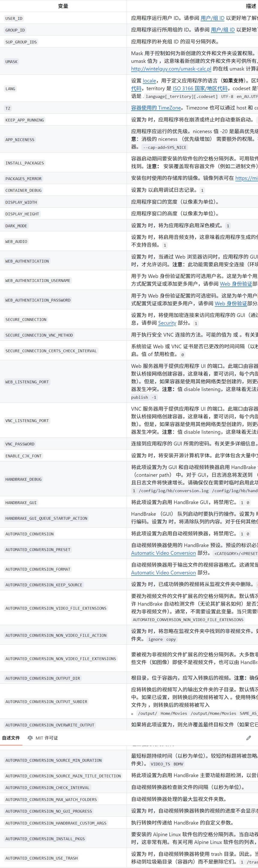Select the AUTOMATED_CONVERSION variable name
258x868 pixels.
(29, 534)
